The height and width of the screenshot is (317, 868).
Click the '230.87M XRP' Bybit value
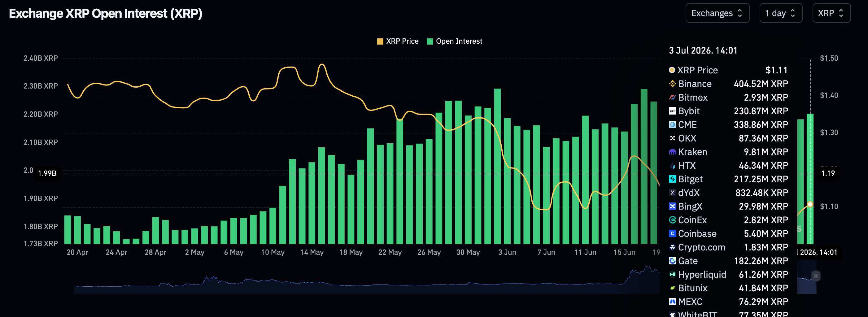pyautogui.click(x=761, y=111)
